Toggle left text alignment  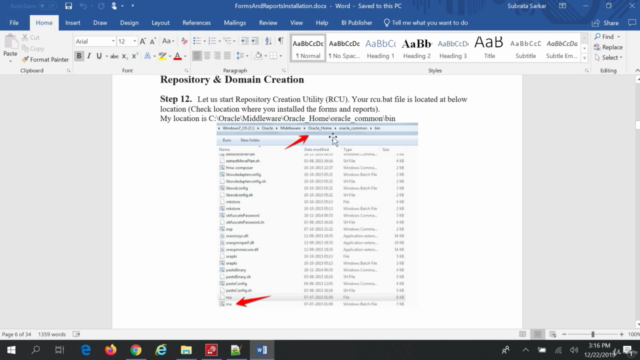(x=197, y=56)
